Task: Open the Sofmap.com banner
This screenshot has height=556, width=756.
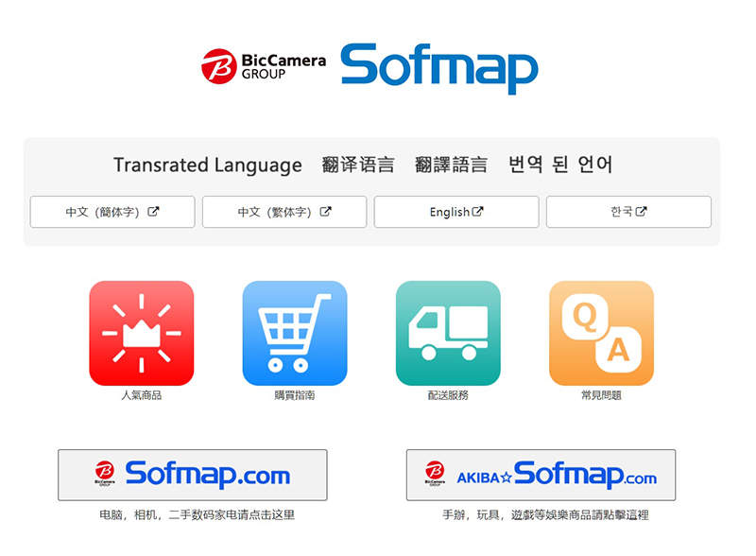Action: pos(193,475)
